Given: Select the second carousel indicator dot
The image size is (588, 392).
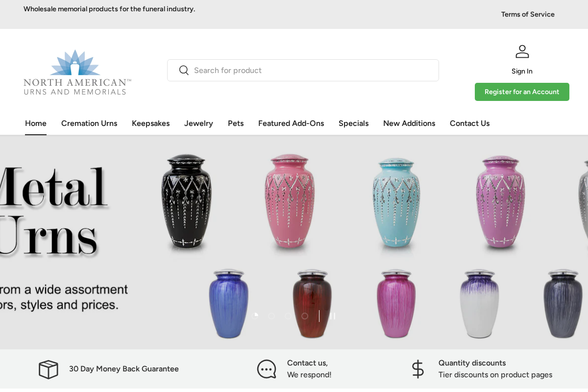Looking at the screenshot, I should point(271,316).
